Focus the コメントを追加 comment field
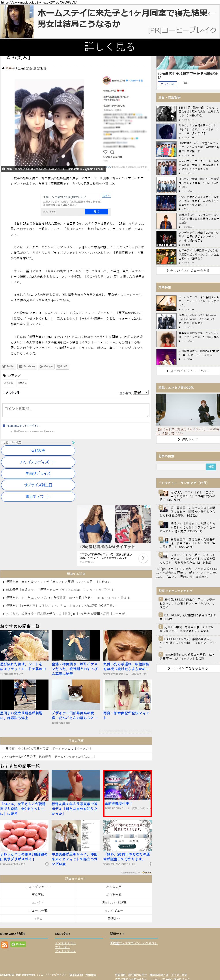220x980 pixels. tap(76, 410)
